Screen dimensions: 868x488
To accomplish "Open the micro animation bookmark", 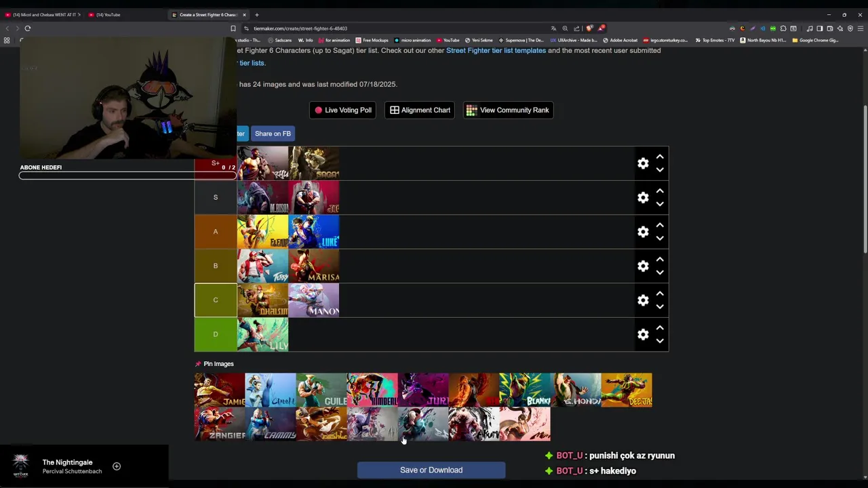I will [x=412, y=40].
